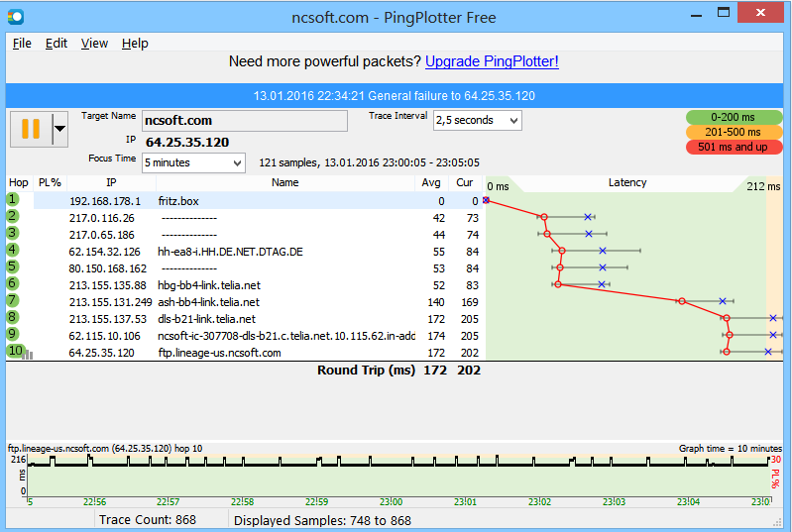Click the hop 7 green circle icon
Screen dimensions: 792x532
[x=13, y=301]
